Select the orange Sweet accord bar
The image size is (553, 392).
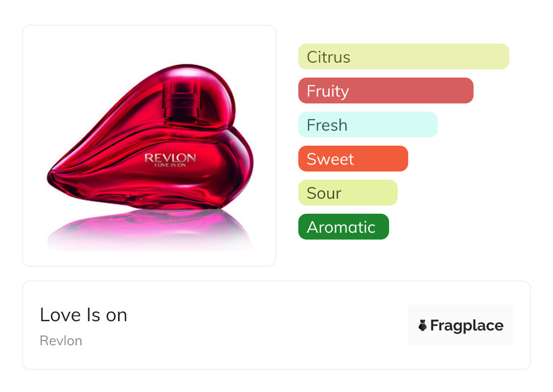[x=353, y=159]
